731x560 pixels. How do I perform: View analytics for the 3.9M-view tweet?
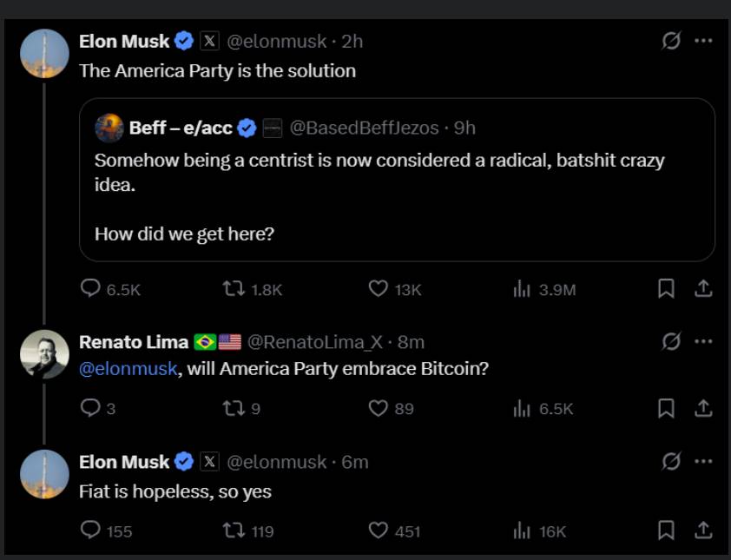click(522, 289)
